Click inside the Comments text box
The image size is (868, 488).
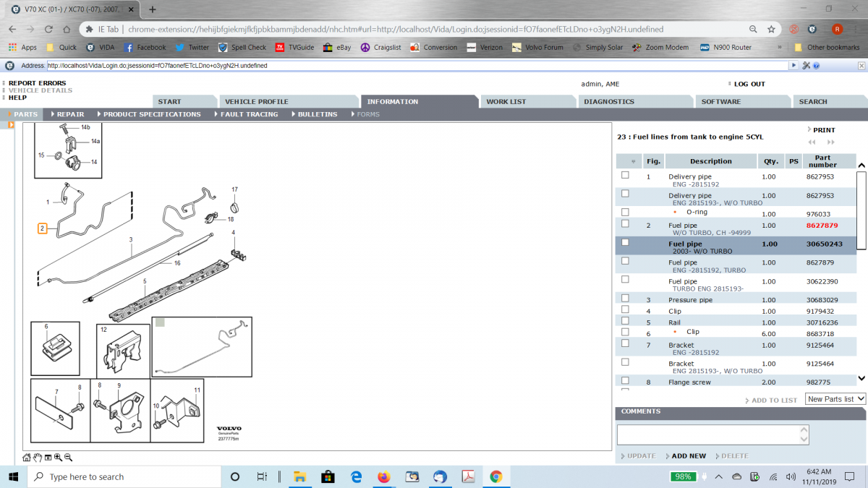712,435
